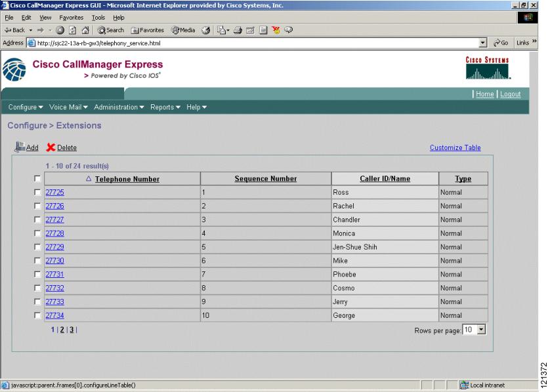Click the Local intranet zone status icon
The image size is (548, 392).
pos(464,385)
